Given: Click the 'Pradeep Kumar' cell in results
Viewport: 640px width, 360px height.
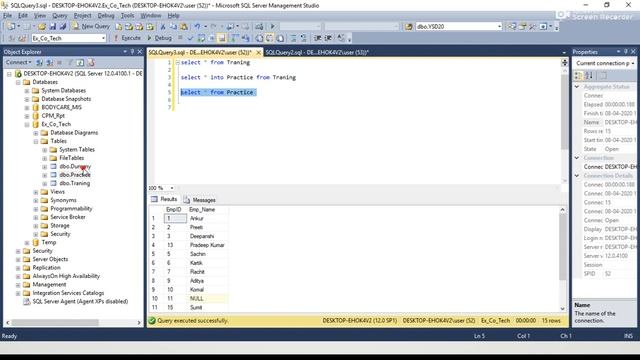Looking at the screenshot, I should [207, 245].
